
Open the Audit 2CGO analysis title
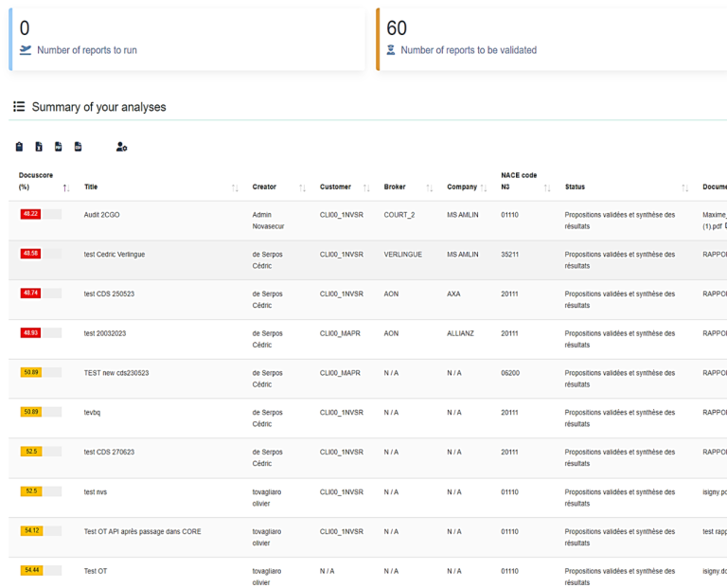pyautogui.click(x=102, y=215)
